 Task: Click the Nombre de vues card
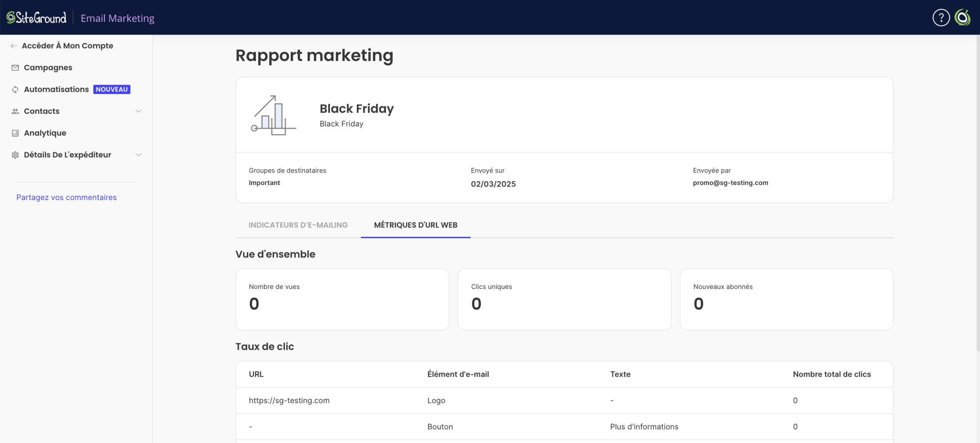tap(342, 299)
